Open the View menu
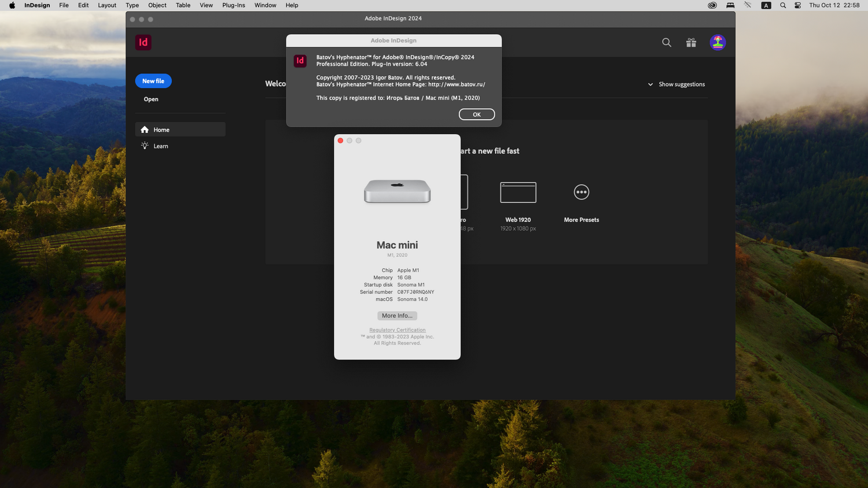This screenshot has width=868, height=488. tap(206, 5)
